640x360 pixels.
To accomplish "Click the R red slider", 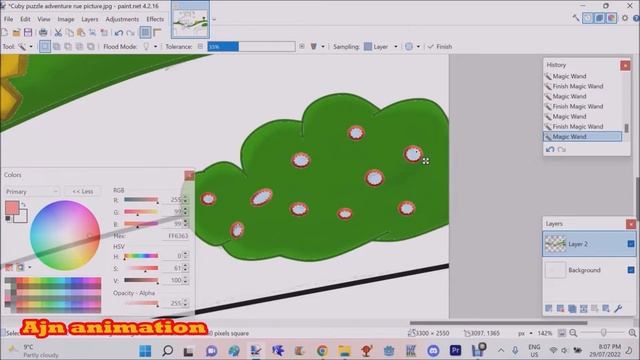I will point(141,200).
